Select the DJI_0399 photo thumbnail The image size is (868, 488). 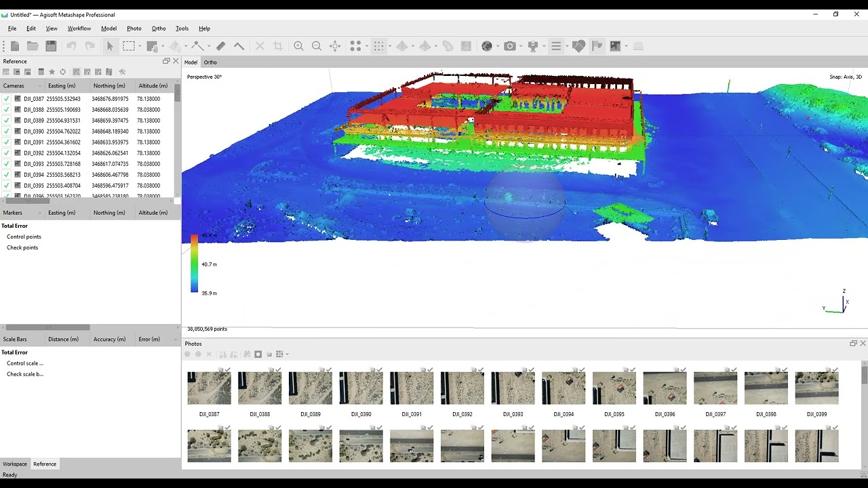pos(816,388)
